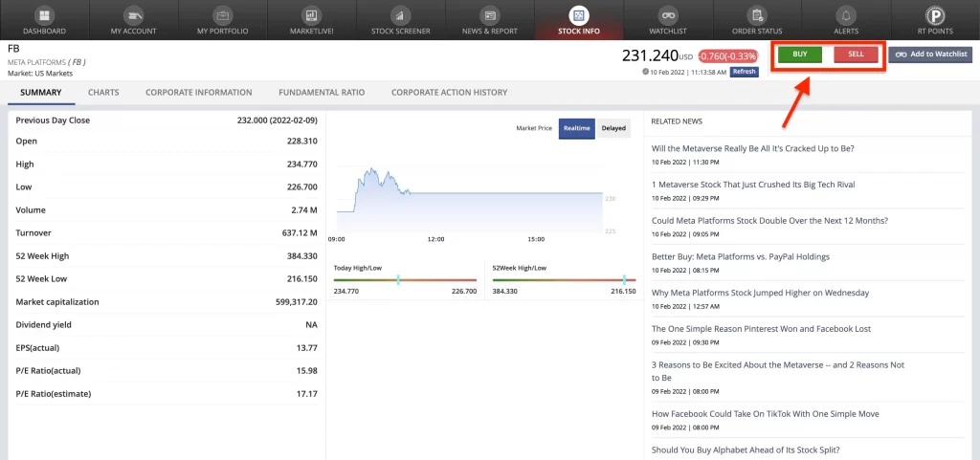Viewport: 980px width, 460px height.
Task: Open the Corporate Action History tab
Action: [450, 93]
